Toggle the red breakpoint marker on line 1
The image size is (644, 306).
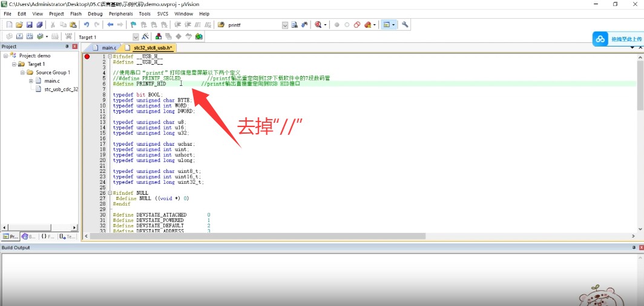click(87, 57)
